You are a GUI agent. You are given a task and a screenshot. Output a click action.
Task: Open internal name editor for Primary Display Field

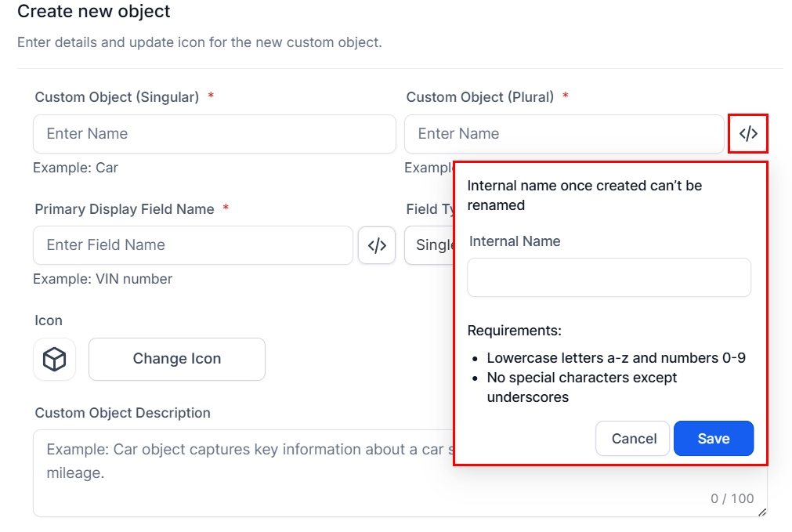click(x=377, y=245)
